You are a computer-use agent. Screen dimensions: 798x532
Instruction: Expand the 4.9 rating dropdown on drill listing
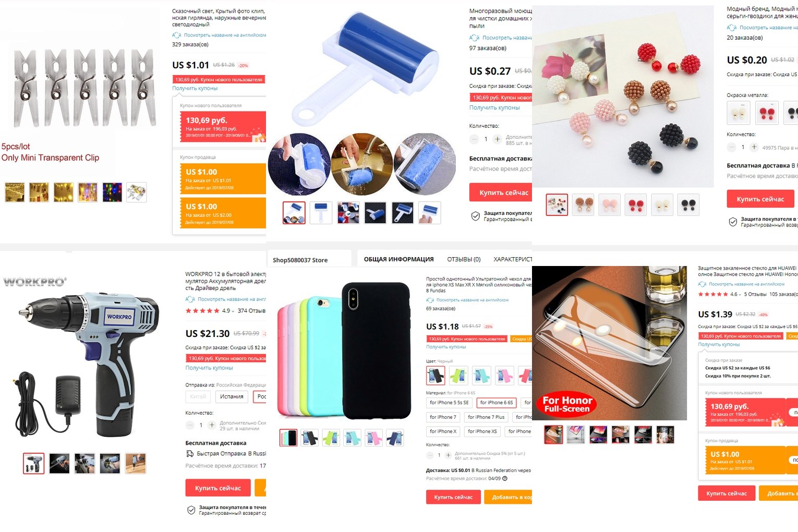pos(233,311)
